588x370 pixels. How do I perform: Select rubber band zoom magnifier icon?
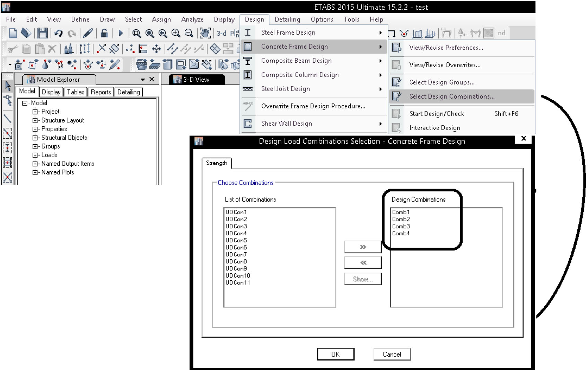point(137,33)
